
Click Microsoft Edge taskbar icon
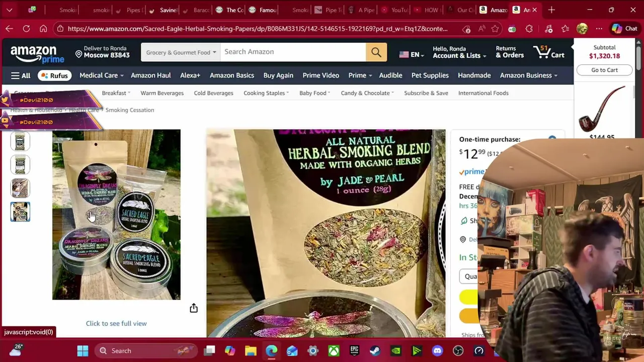[271, 350]
